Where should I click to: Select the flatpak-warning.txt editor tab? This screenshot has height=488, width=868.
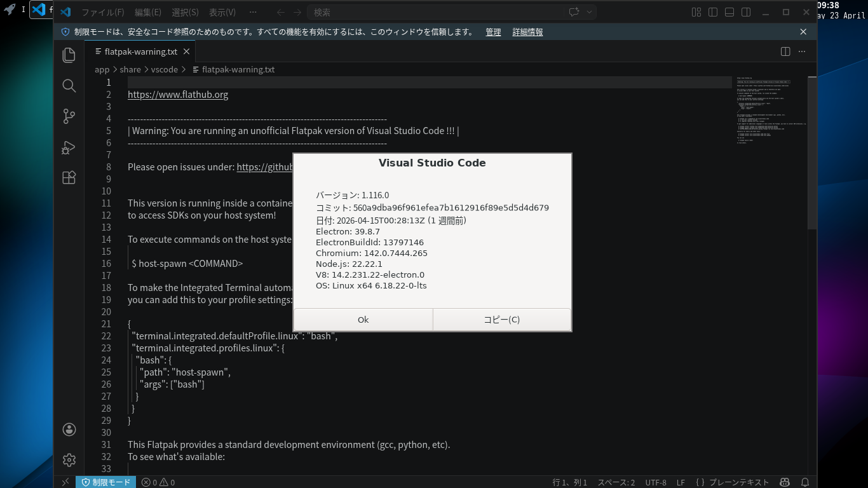(140, 51)
